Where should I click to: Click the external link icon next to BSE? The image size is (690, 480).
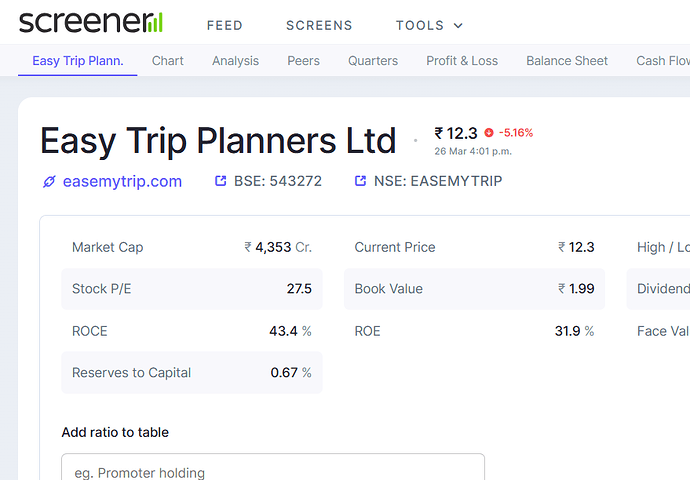coord(221,181)
